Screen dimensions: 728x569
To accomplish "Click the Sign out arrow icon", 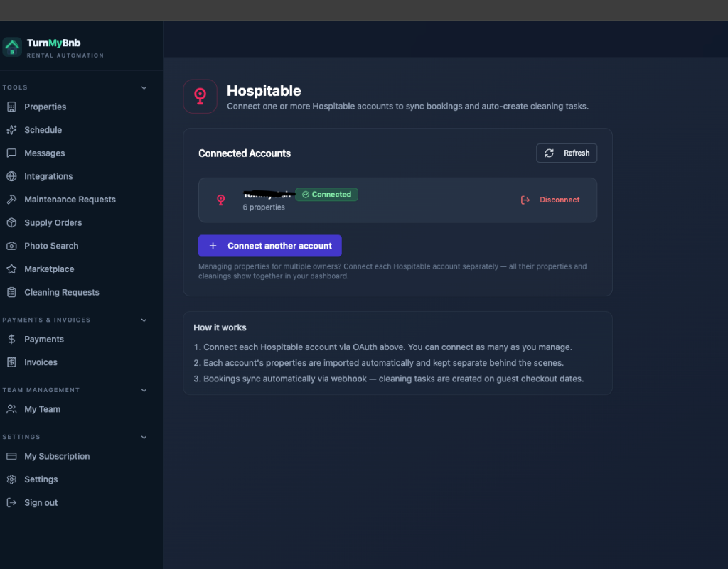I will coord(11,503).
